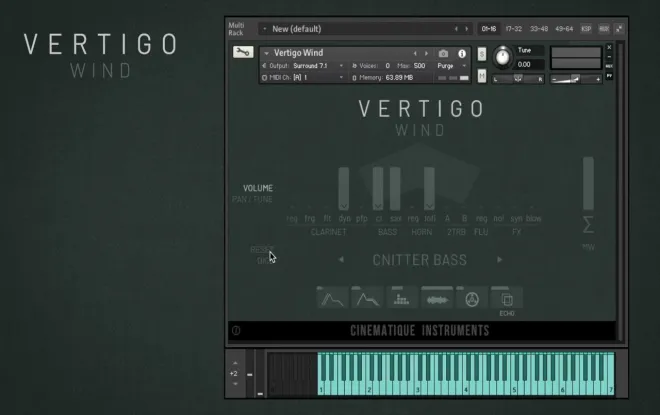Open the waveform effect icon

pyautogui.click(x=437, y=298)
